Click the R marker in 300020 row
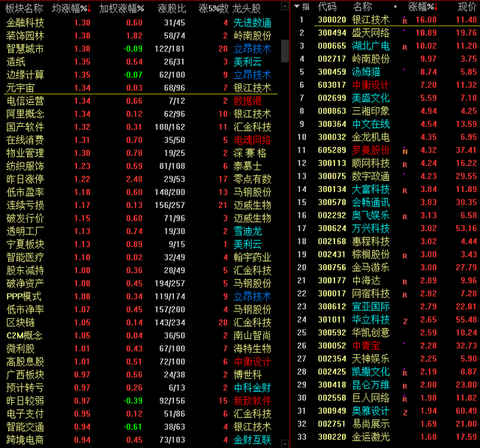This screenshot has width=480, height=448. (405, 21)
